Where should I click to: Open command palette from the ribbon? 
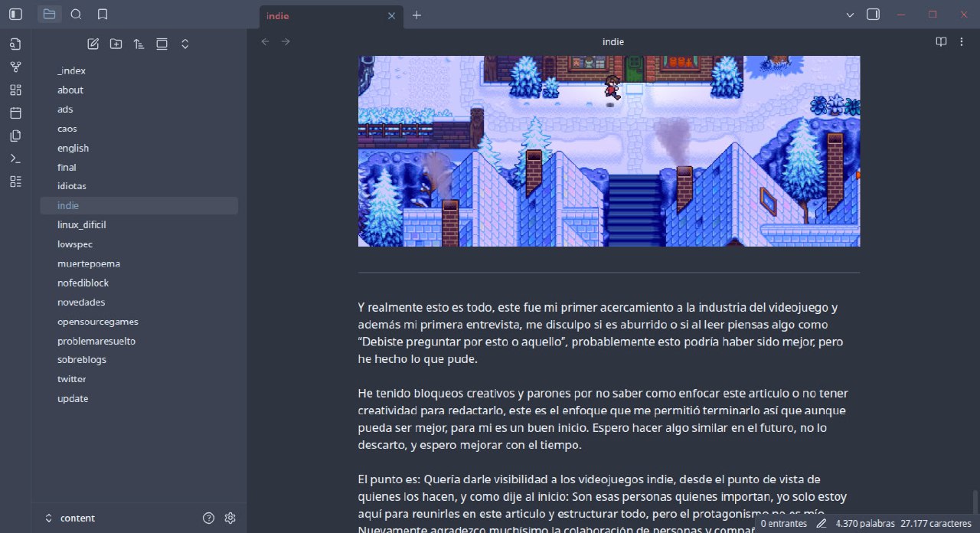[x=16, y=159]
